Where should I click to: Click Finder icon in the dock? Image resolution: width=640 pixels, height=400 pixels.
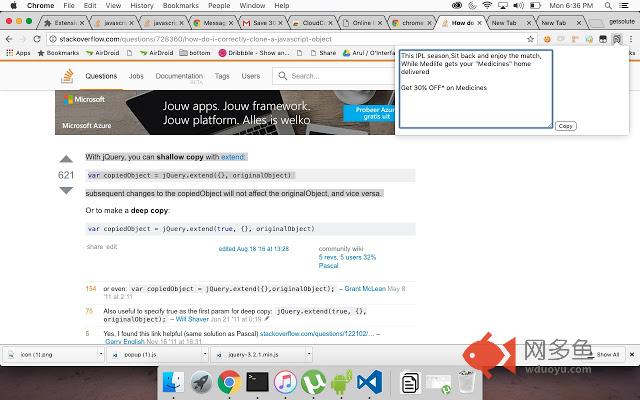tap(172, 381)
